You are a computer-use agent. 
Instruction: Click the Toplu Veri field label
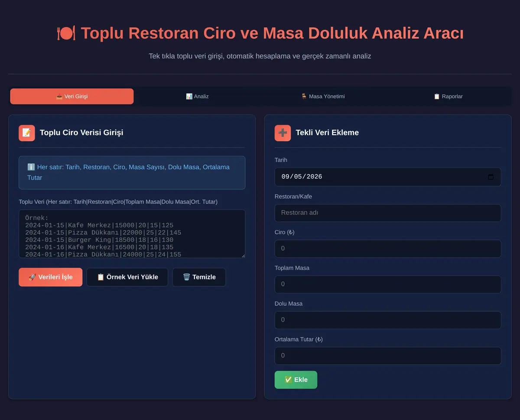coord(118,202)
